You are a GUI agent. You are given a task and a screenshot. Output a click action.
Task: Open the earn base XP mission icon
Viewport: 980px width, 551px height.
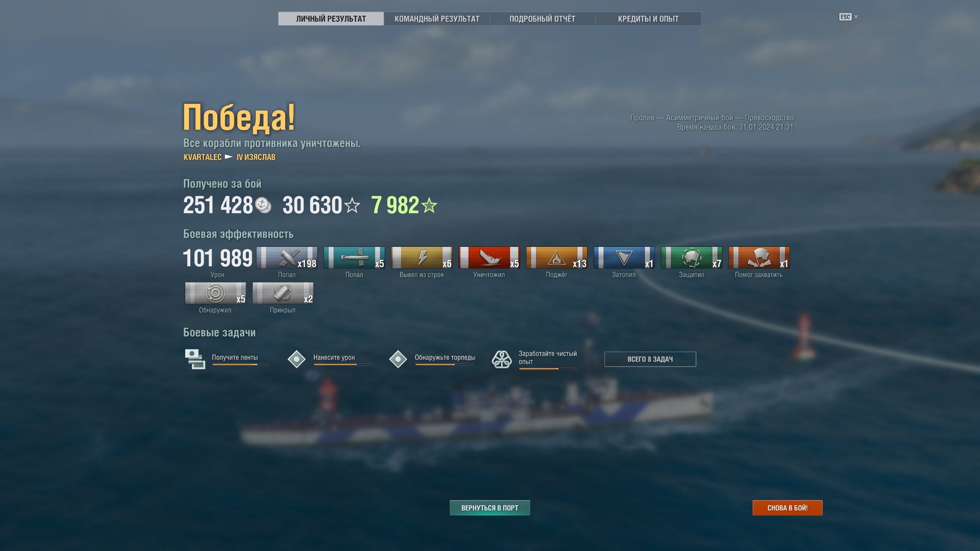[x=501, y=359]
